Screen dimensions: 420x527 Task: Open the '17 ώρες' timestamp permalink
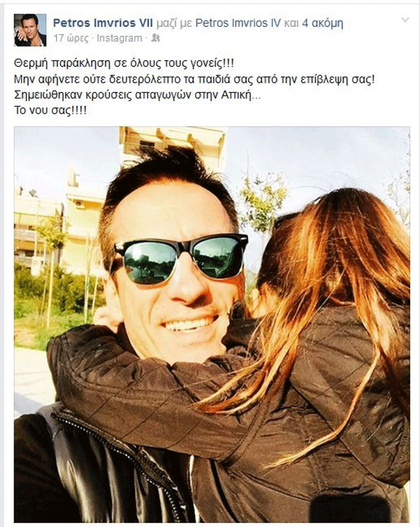[71, 38]
